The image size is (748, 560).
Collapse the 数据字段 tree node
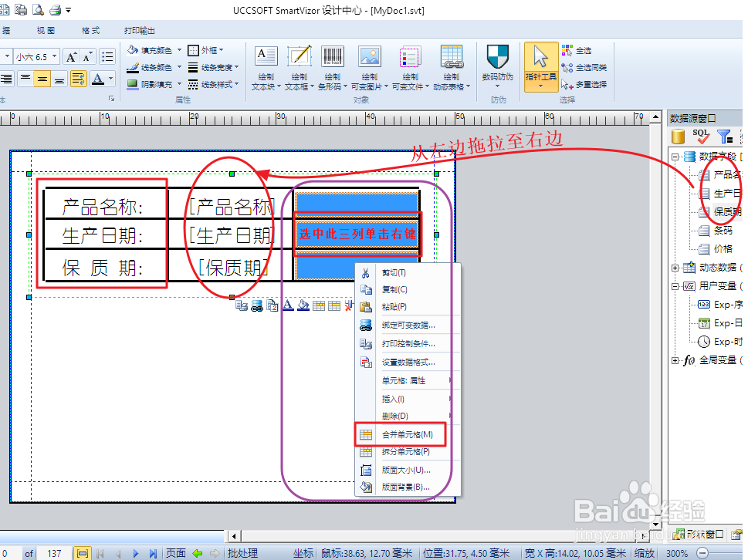coord(675,157)
